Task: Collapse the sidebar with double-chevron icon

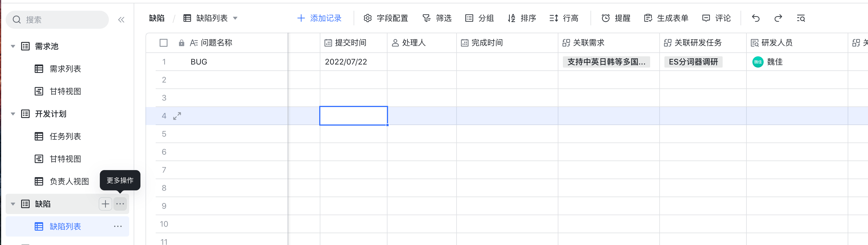Action: coord(121,20)
